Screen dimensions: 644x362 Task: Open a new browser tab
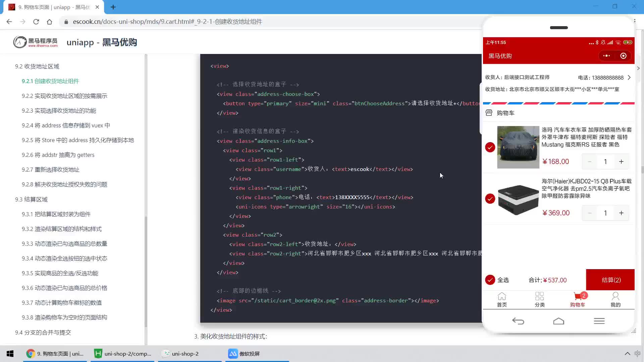tap(113, 7)
